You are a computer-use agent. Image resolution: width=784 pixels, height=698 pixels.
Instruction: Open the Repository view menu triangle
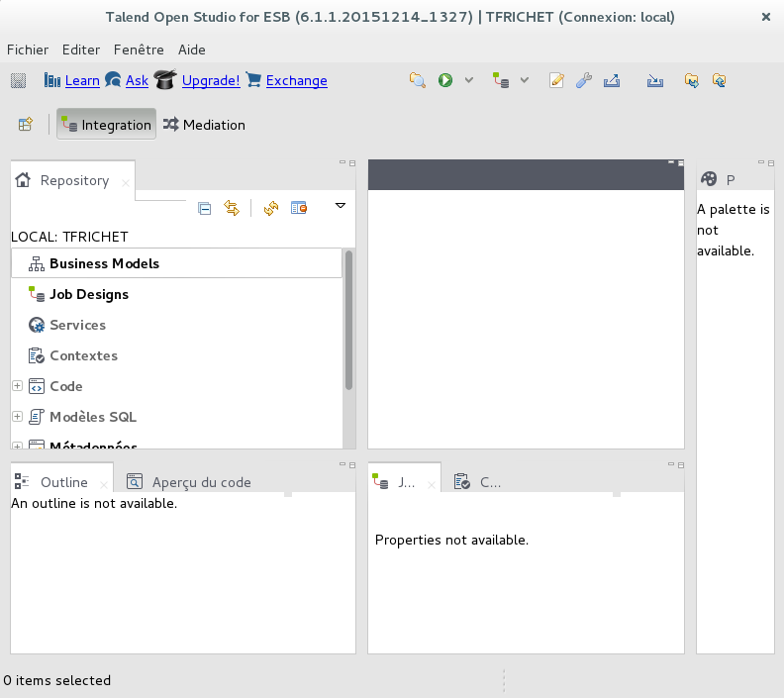(341, 206)
